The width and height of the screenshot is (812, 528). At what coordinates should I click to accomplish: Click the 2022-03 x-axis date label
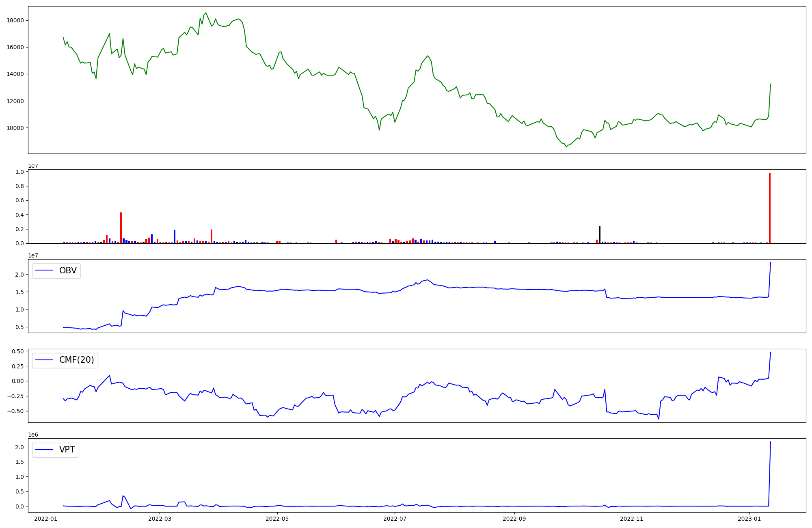click(x=160, y=519)
